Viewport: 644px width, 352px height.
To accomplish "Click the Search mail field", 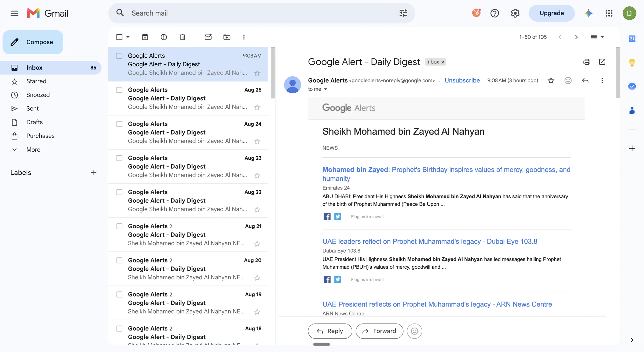I will point(262,13).
